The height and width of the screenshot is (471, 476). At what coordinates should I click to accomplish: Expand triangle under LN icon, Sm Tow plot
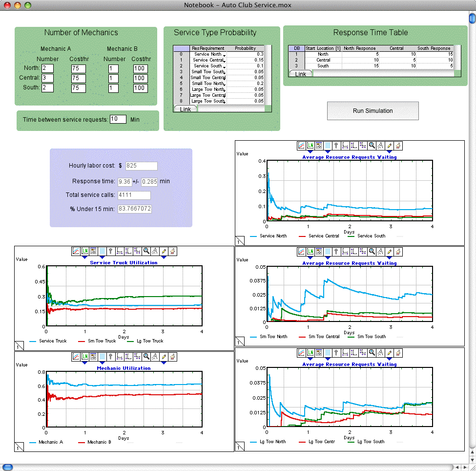pos(310,257)
